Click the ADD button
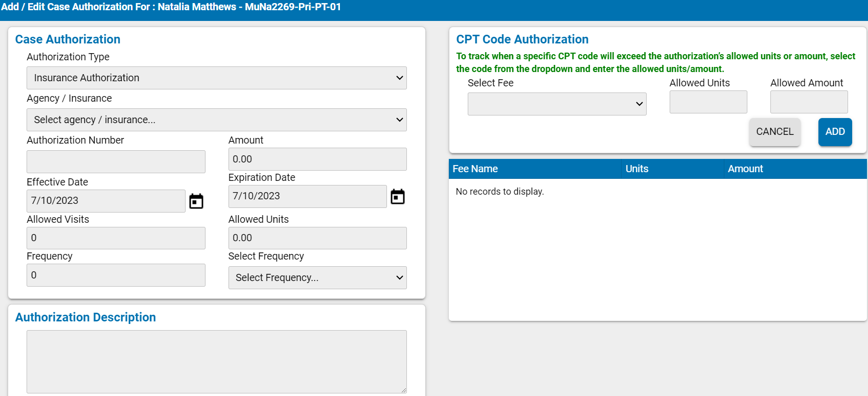Screen dimensions: 868x396 (x=835, y=132)
